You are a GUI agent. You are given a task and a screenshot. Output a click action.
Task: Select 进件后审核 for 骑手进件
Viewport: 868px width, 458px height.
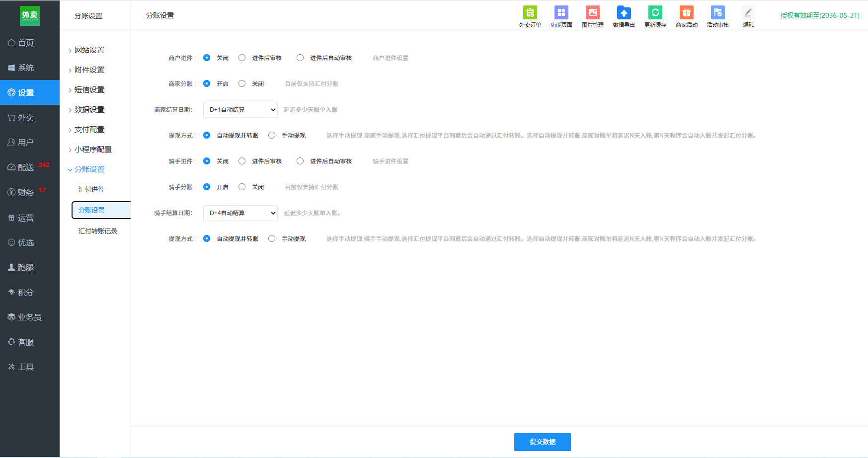coord(242,161)
